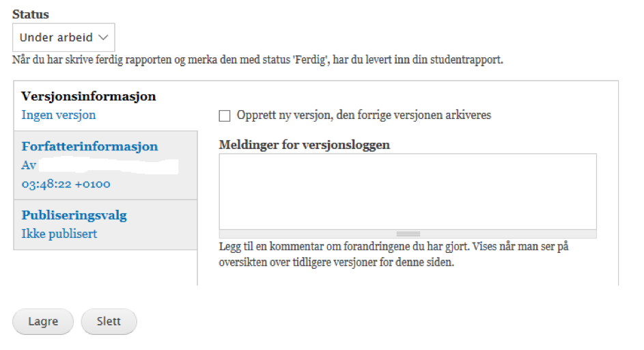644x350 pixels.
Task: Enable the "Opprett ny versjon" checkbox
Action: [x=225, y=116]
